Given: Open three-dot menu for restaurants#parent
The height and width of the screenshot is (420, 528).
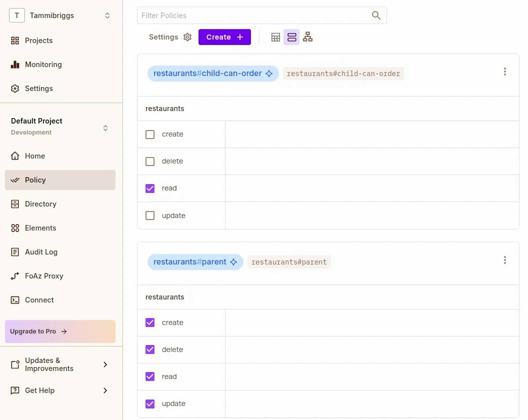Looking at the screenshot, I should 505,260.
